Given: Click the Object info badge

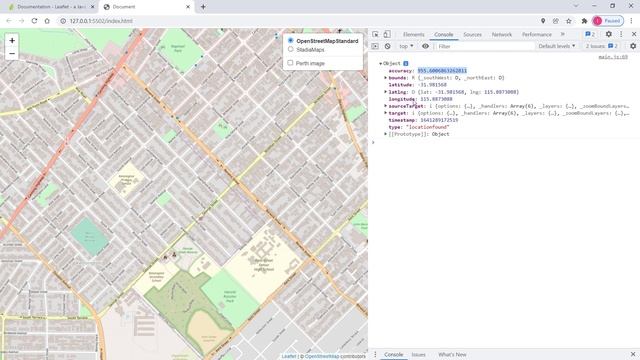Looking at the screenshot, I should pos(406,64).
